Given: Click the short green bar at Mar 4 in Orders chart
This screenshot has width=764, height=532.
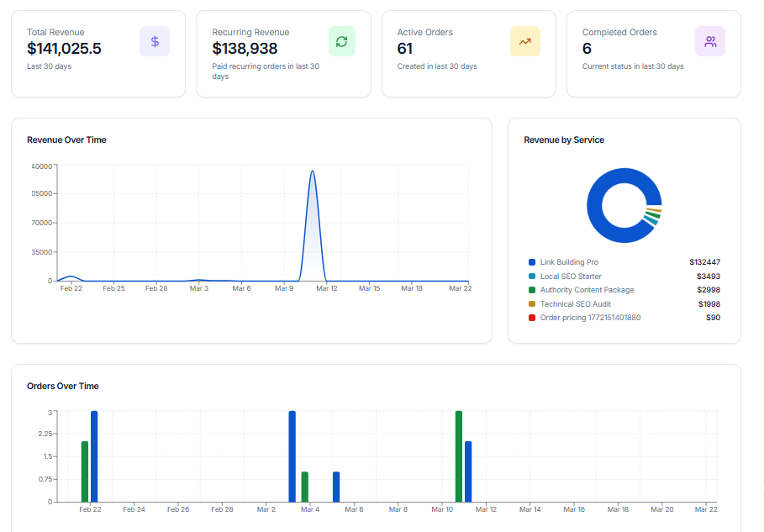Looking at the screenshot, I should coord(304,487).
